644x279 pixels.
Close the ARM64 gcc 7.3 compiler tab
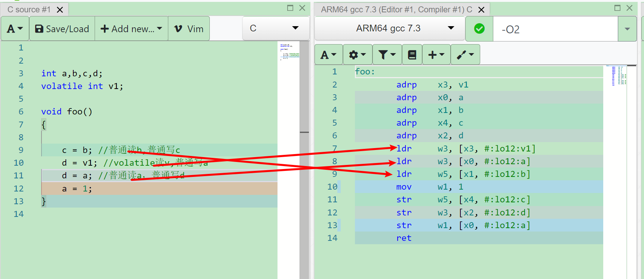click(481, 10)
